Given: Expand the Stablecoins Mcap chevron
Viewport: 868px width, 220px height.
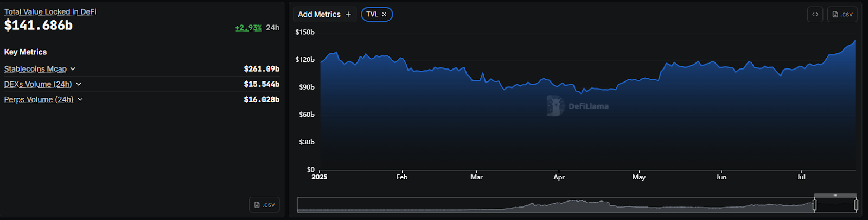Looking at the screenshot, I should tap(73, 69).
